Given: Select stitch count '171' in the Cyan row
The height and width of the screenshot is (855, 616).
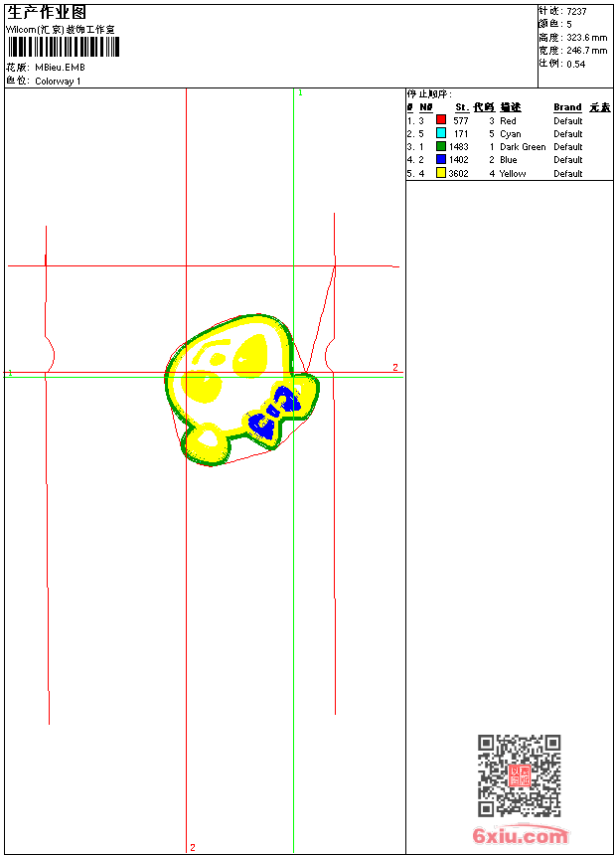Looking at the screenshot, I should [x=461, y=134].
